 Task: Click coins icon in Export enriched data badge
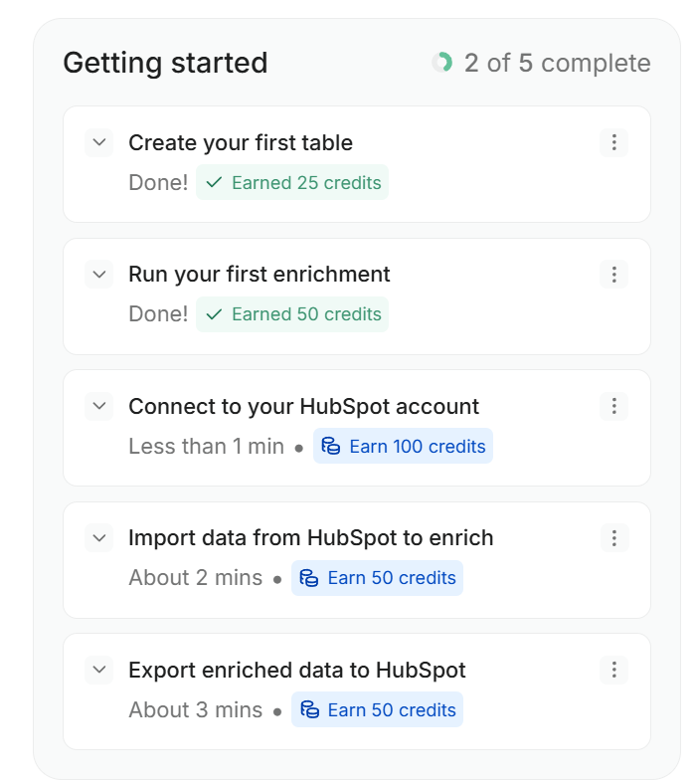[x=309, y=710]
